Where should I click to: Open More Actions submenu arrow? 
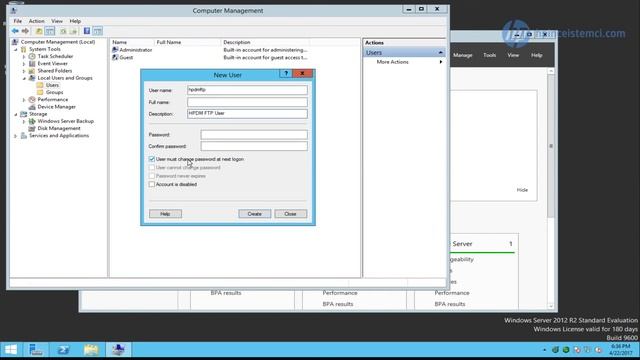click(441, 62)
